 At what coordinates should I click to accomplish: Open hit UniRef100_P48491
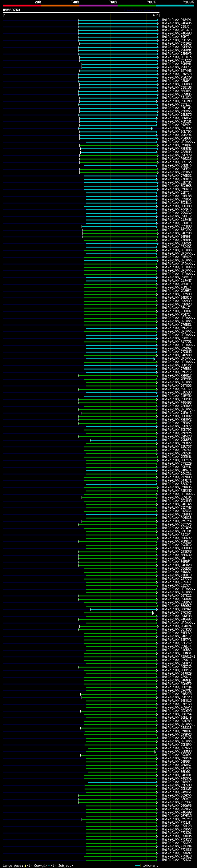pos(176,20)
